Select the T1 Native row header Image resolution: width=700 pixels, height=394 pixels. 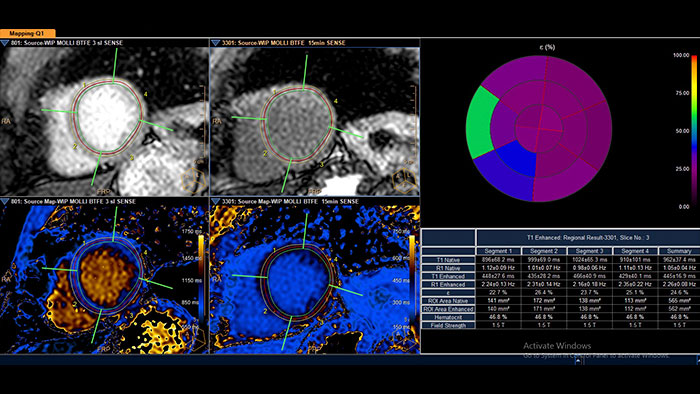(448, 260)
